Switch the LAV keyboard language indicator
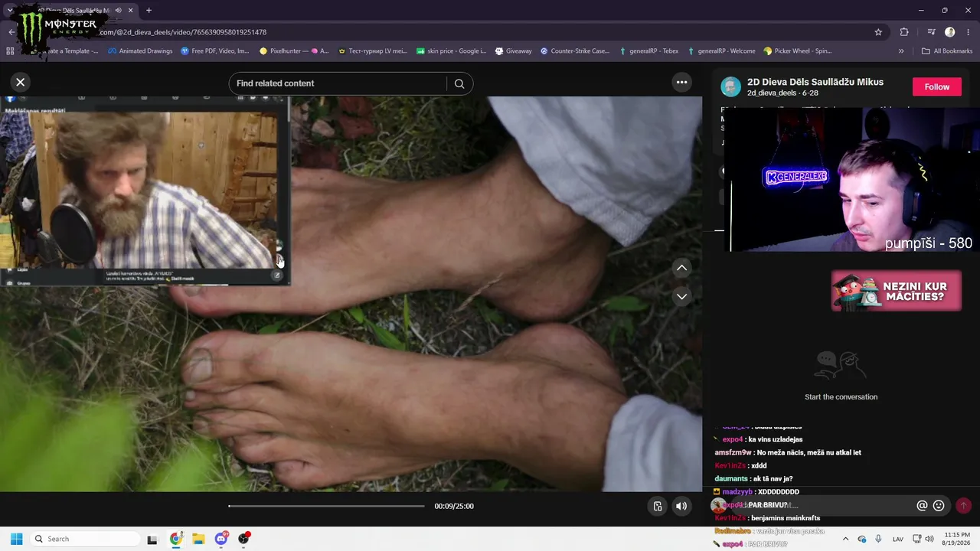Viewport: 980px width, 551px height. [897, 539]
